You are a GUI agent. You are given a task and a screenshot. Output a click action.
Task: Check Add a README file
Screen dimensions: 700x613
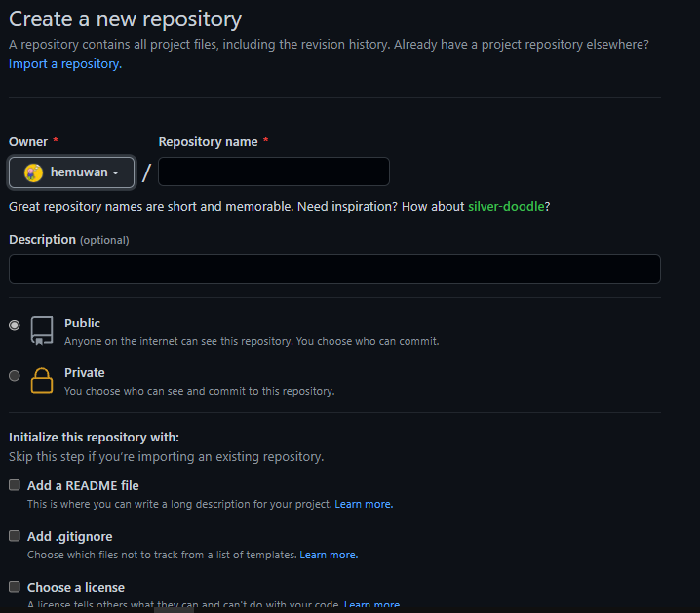click(15, 485)
